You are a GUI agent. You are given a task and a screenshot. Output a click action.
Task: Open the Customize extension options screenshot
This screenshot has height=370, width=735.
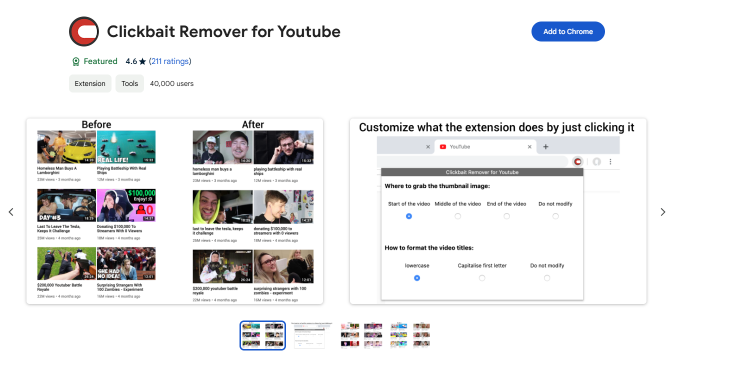point(498,211)
